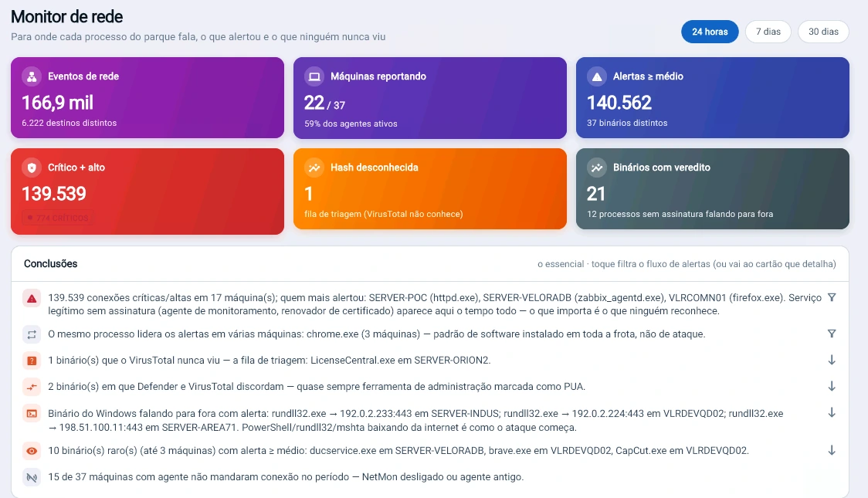The height and width of the screenshot is (498, 868).
Task: Switch to the 30 dias range
Action: click(823, 32)
